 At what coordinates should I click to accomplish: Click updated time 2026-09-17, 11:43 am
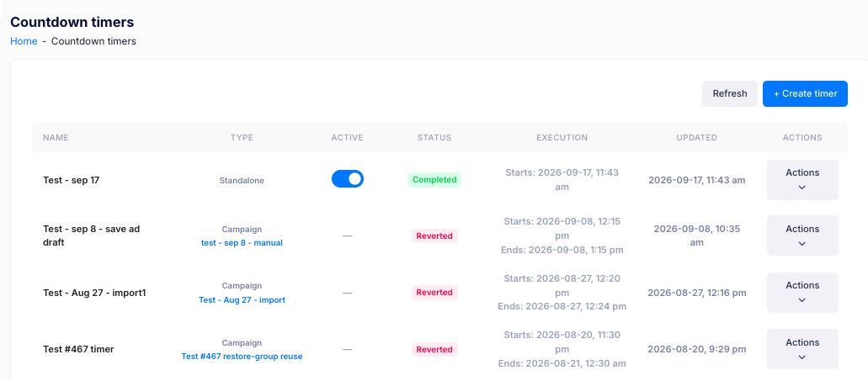click(x=697, y=180)
